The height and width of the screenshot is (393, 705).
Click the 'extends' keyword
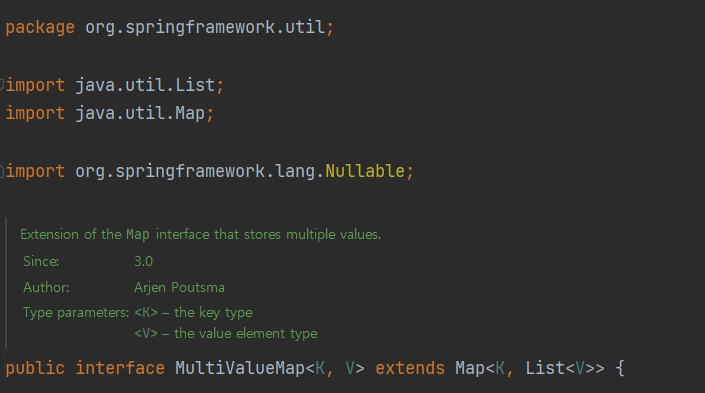point(410,368)
